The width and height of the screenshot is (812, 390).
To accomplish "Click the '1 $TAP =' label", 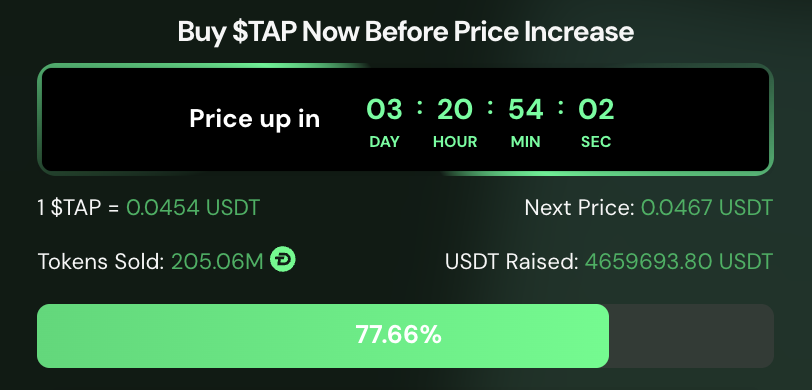I will pyautogui.click(x=78, y=208).
